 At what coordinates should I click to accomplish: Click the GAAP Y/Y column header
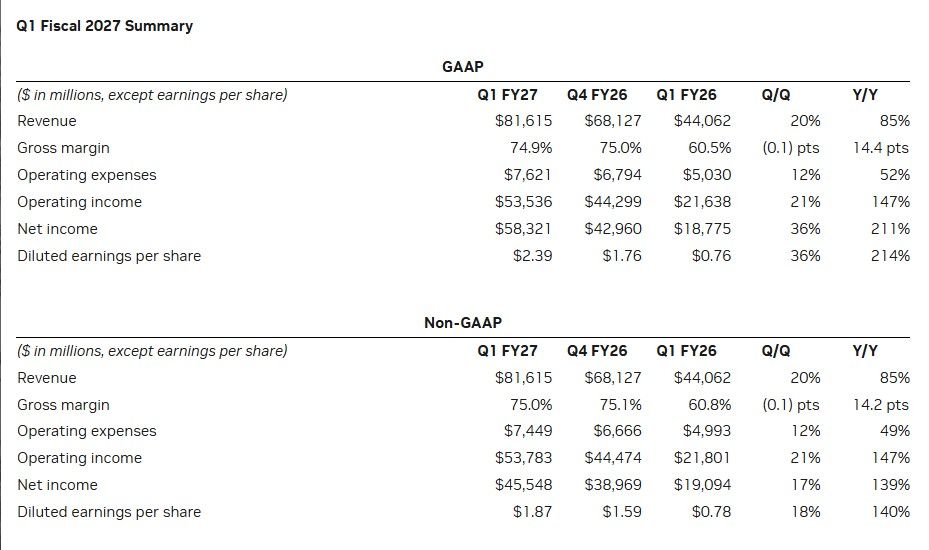pos(865,95)
